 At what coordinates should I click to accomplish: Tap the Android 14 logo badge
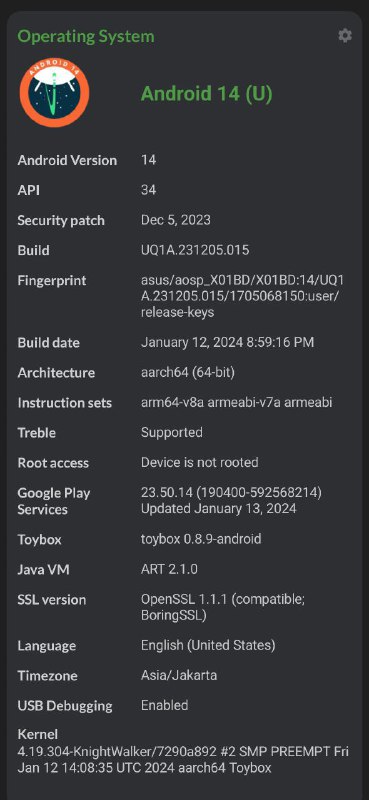55,92
